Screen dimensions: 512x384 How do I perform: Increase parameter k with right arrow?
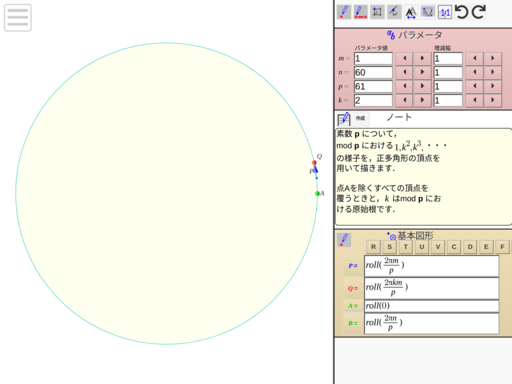422,100
